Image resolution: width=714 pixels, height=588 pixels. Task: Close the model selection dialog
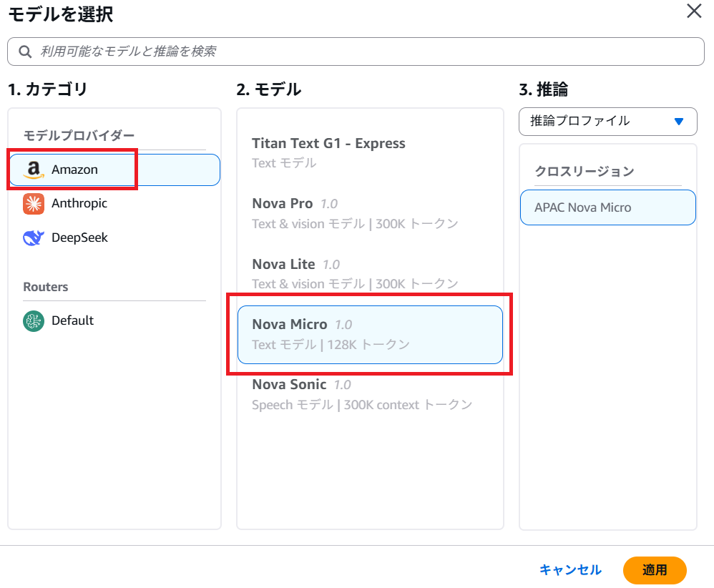[694, 11]
